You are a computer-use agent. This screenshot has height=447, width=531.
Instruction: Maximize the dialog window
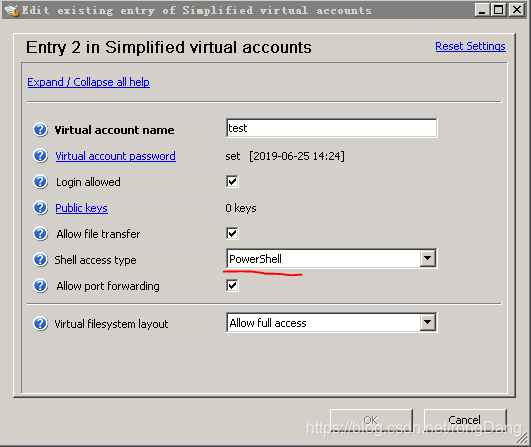click(499, 10)
